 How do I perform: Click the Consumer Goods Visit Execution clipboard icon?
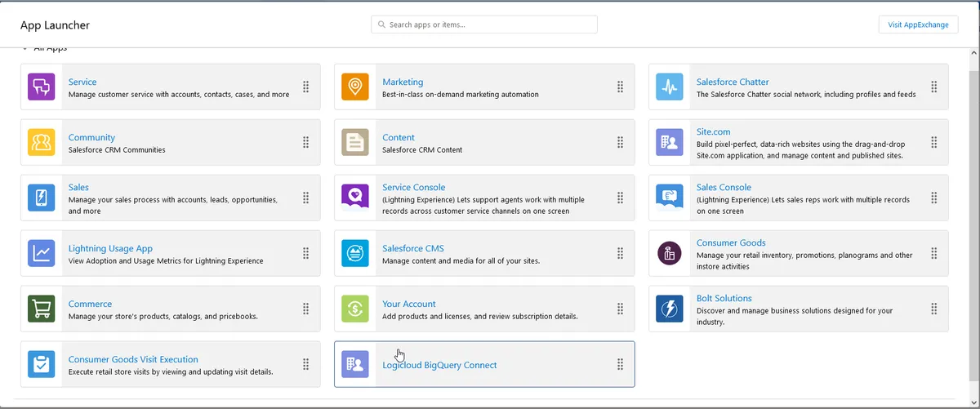[x=41, y=364]
